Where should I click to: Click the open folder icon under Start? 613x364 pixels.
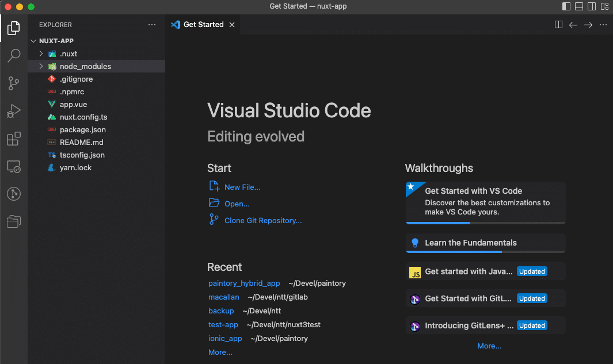(214, 202)
